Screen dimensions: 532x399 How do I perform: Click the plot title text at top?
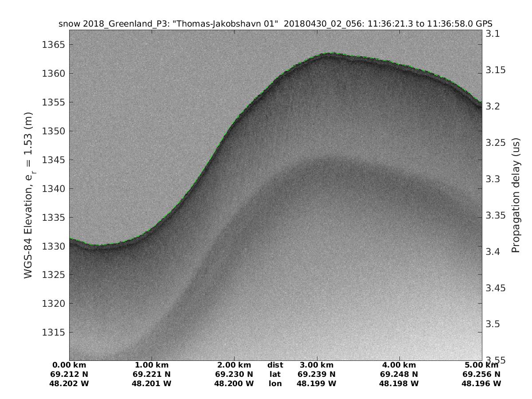click(x=275, y=24)
